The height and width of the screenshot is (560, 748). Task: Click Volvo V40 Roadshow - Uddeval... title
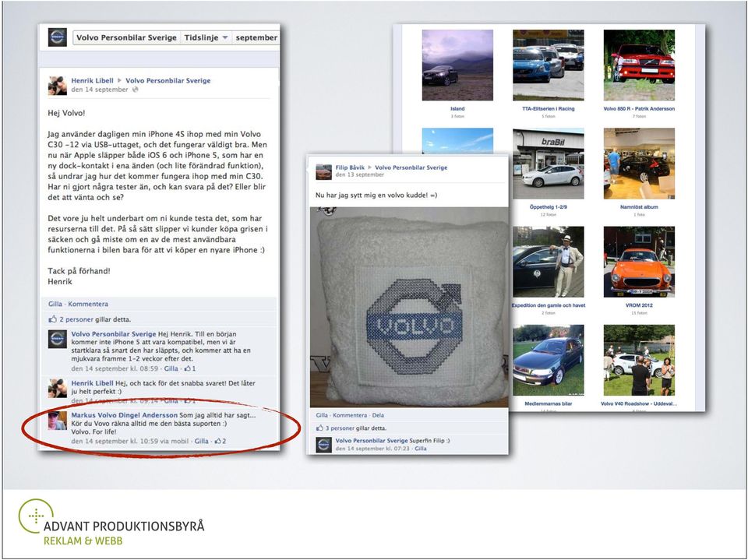[639, 403]
